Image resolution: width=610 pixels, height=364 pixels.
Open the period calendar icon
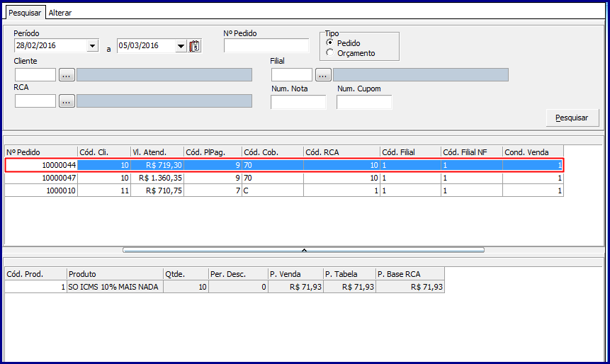coord(195,46)
